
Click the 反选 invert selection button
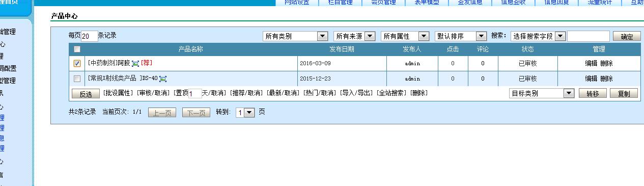click(x=86, y=94)
